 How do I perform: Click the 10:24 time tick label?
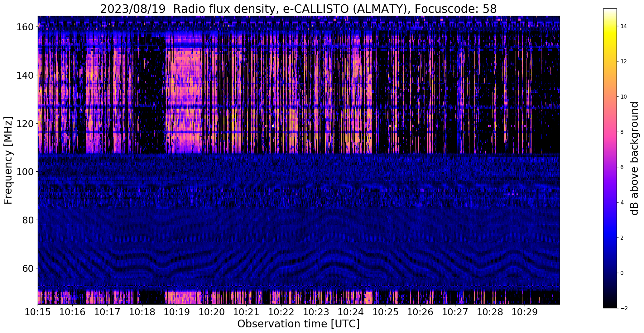351,312
